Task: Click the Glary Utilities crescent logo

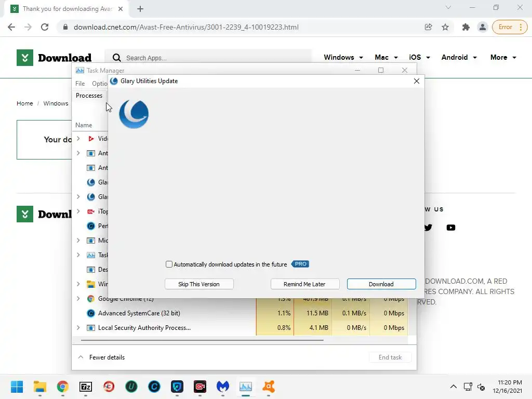Action: tap(134, 114)
